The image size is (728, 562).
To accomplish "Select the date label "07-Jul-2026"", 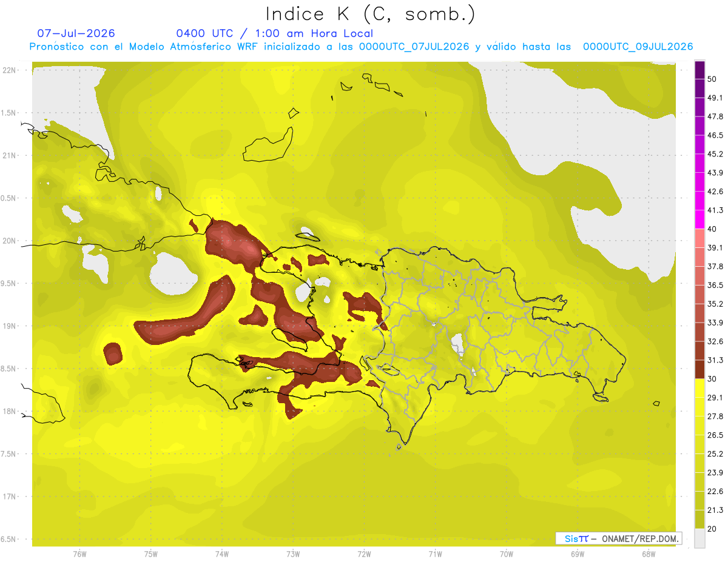I will [x=76, y=33].
